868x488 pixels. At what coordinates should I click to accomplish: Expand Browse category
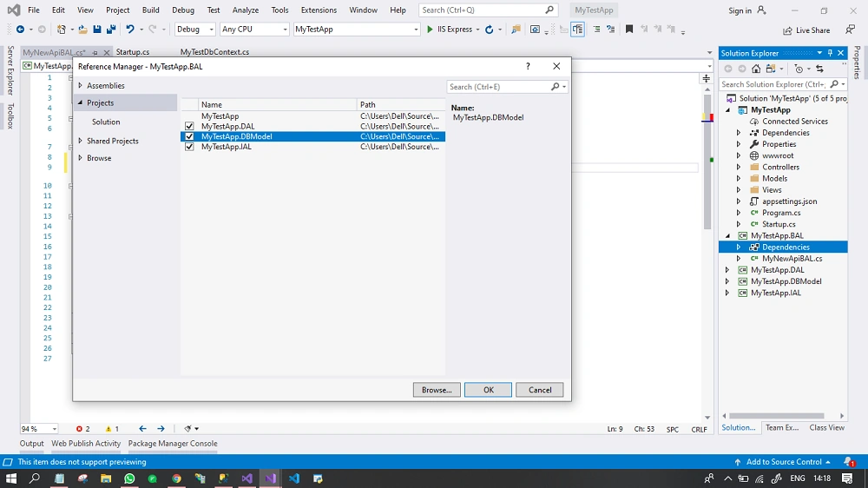point(80,158)
